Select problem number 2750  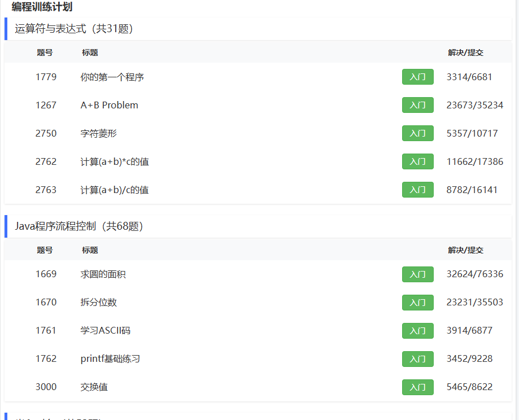tap(46, 133)
